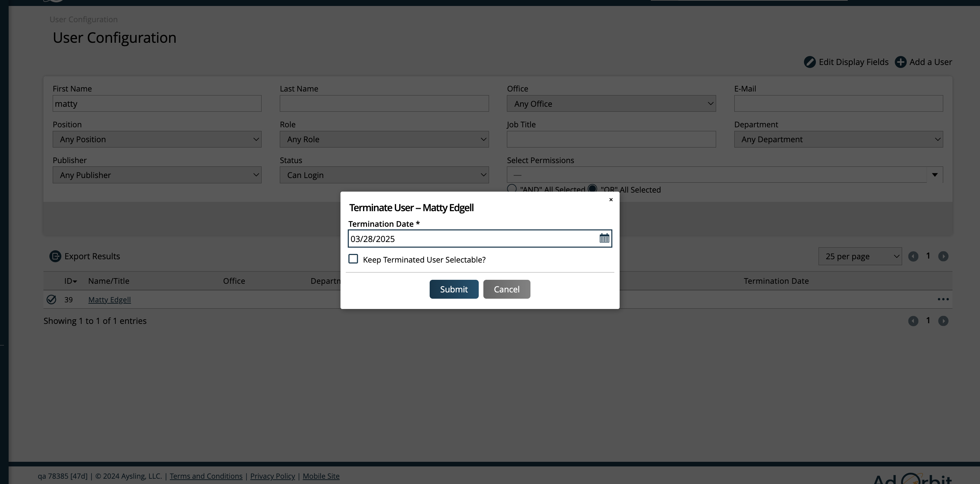Sort by Office column header

pyautogui.click(x=234, y=281)
